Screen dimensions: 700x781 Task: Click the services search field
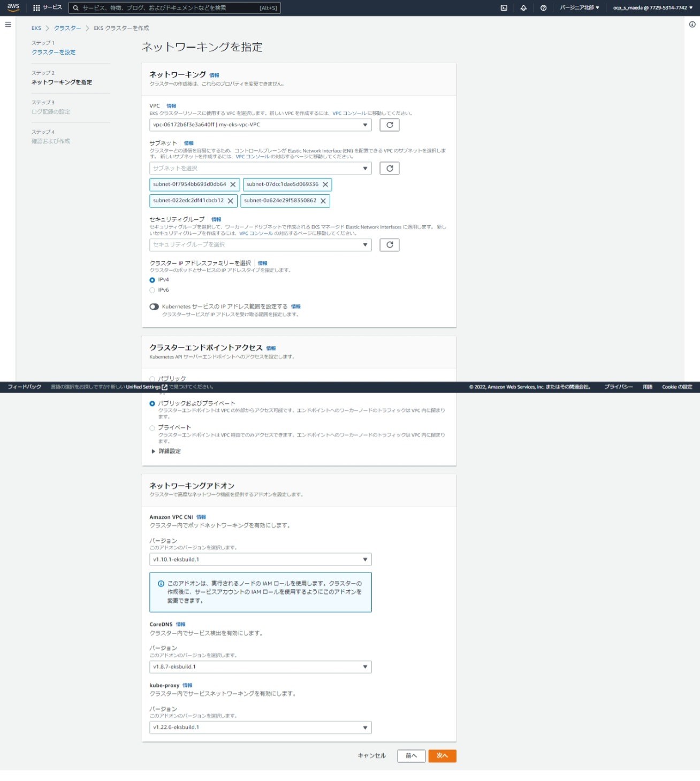[x=174, y=8]
